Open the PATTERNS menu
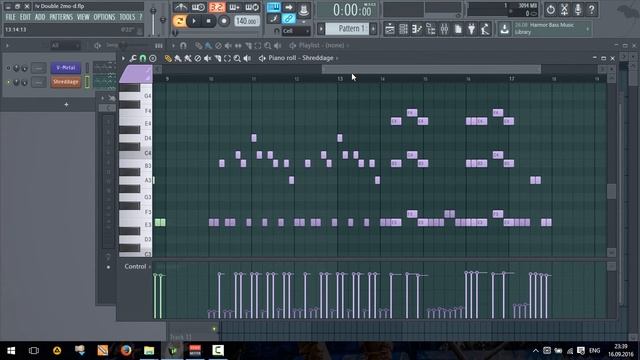640x360 pixels. tap(61, 17)
